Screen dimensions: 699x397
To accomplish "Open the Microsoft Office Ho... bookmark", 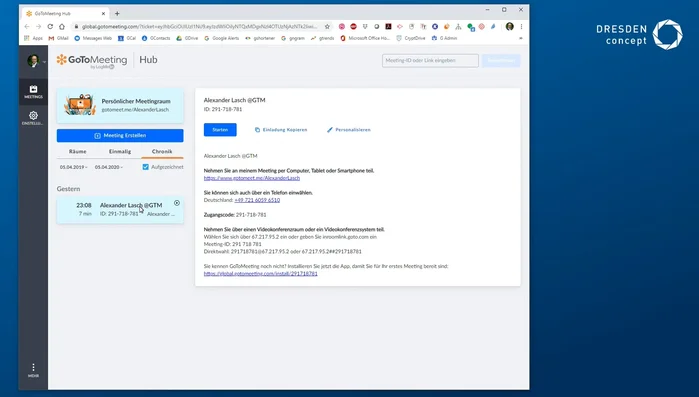I will (x=365, y=38).
